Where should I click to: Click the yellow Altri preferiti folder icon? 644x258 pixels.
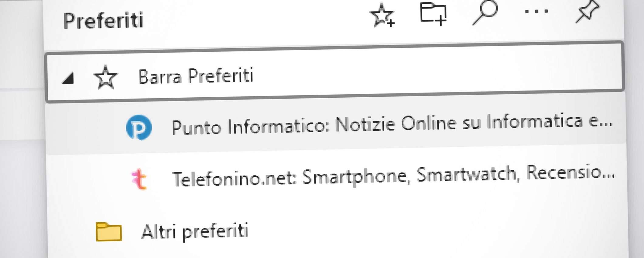(109, 232)
